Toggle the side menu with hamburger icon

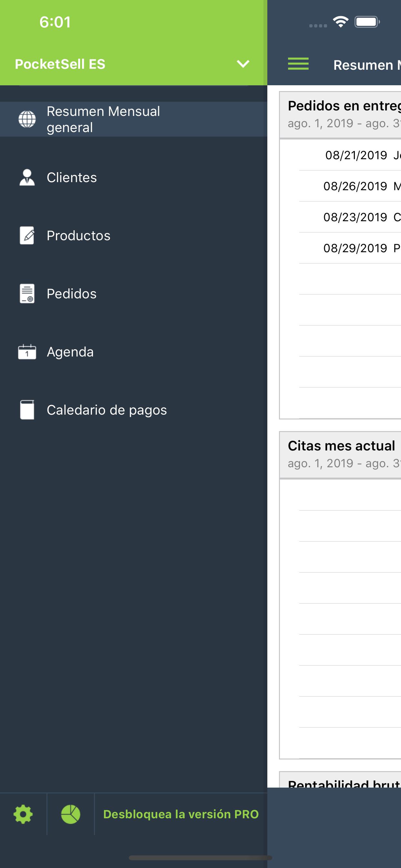tap(298, 64)
